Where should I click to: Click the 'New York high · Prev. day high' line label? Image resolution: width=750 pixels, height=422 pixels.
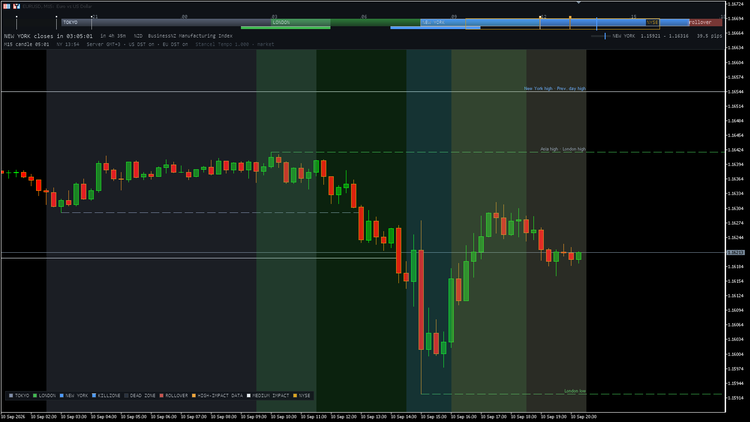point(555,89)
